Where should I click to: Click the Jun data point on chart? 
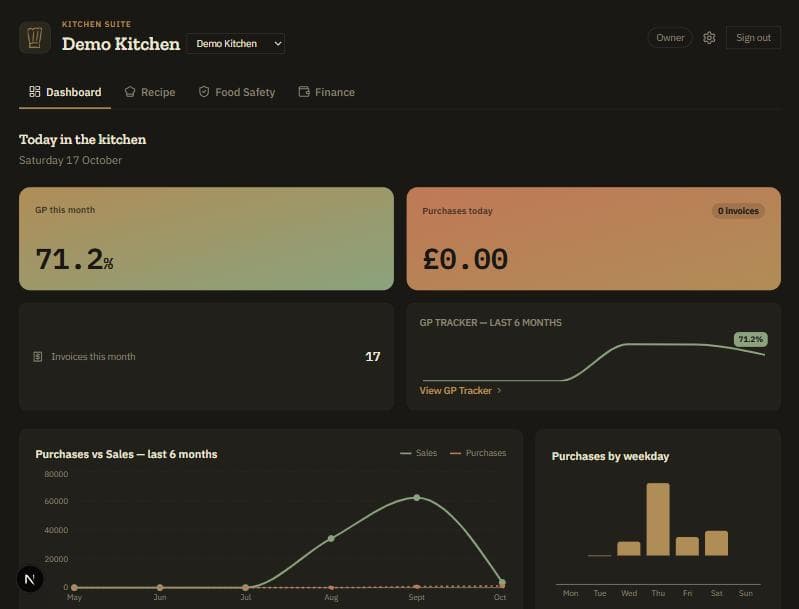(x=160, y=587)
